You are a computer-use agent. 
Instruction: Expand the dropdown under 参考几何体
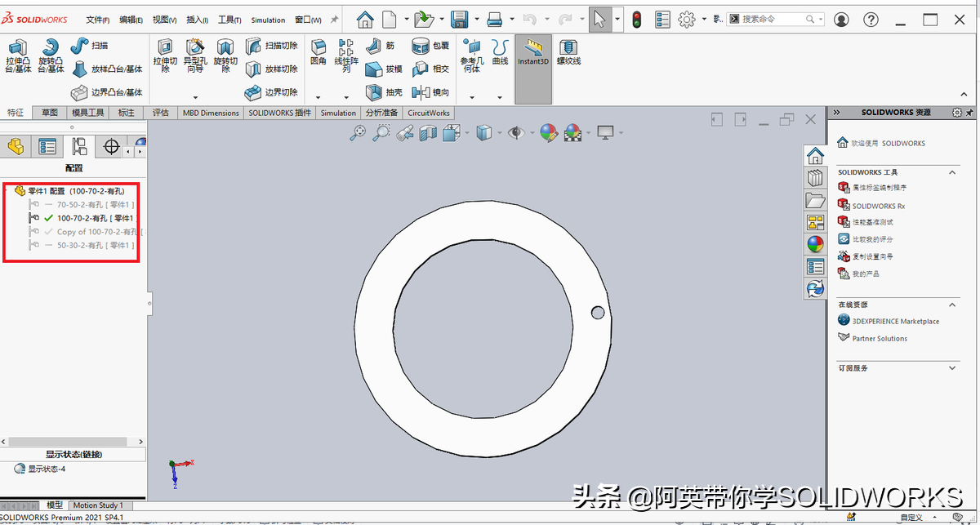coord(471,96)
